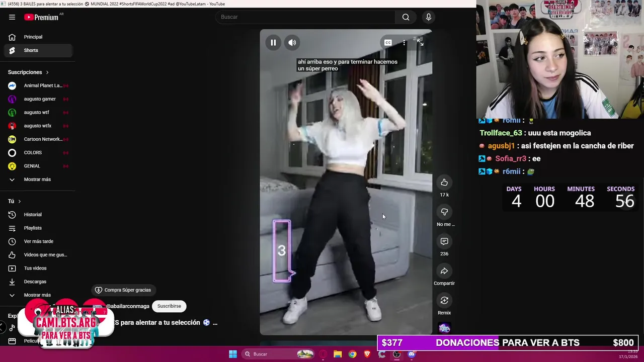Open the three-dot more options menu
The height and width of the screenshot is (362, 644).
point(404,43)
